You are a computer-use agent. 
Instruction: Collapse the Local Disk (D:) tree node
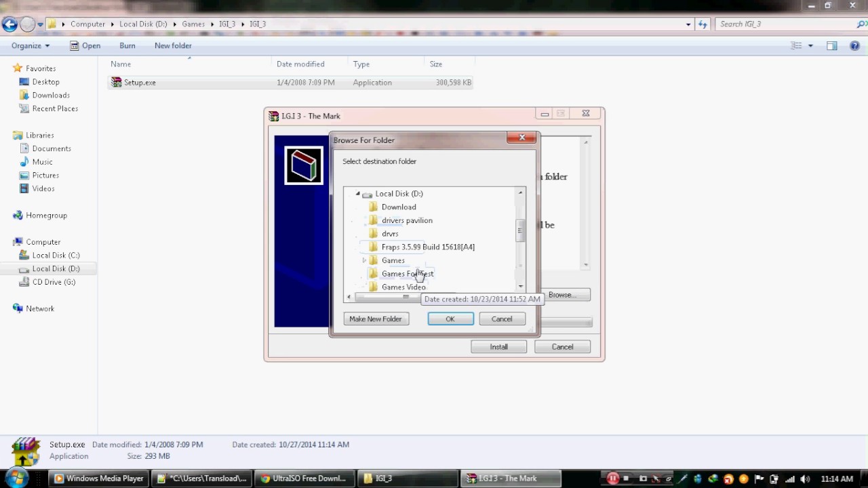coord(357,194)
